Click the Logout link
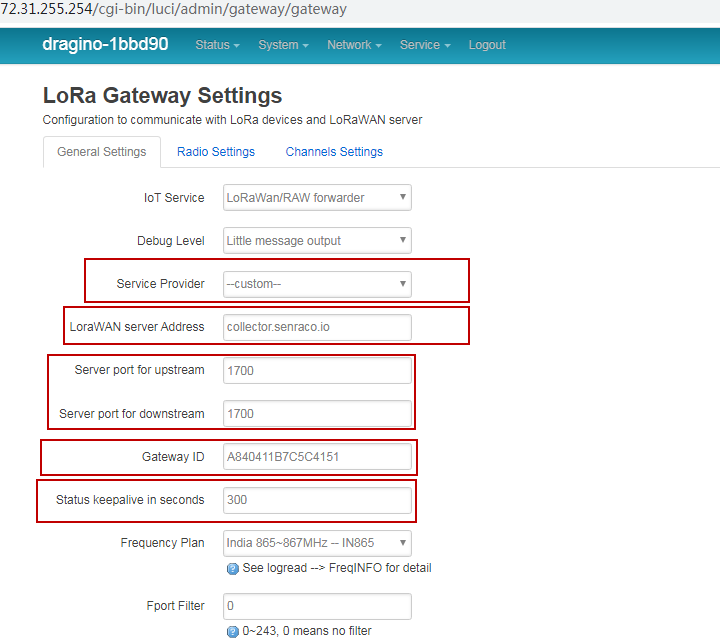The width and height of the screenshot is (720, 639). click(x=487, y=45)
